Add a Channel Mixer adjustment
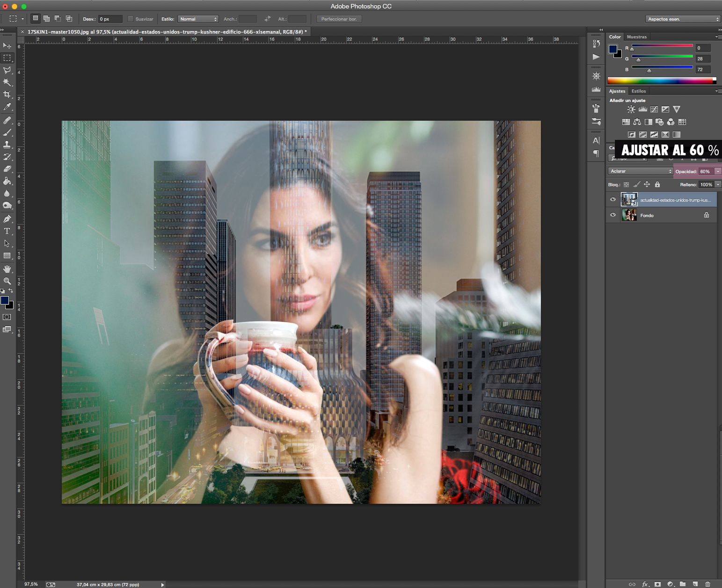Image resolution: width=722 pixels, height=588 pixels. 671,122
